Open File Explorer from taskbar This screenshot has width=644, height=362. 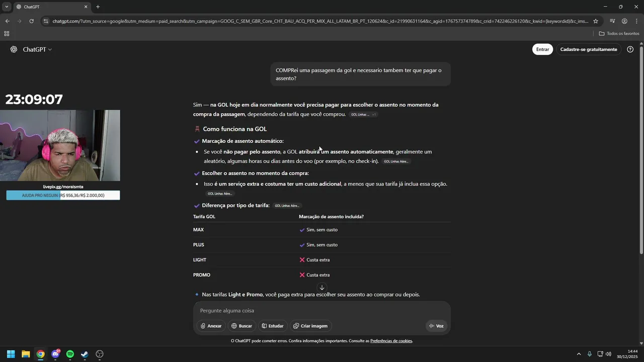(26, 354)
